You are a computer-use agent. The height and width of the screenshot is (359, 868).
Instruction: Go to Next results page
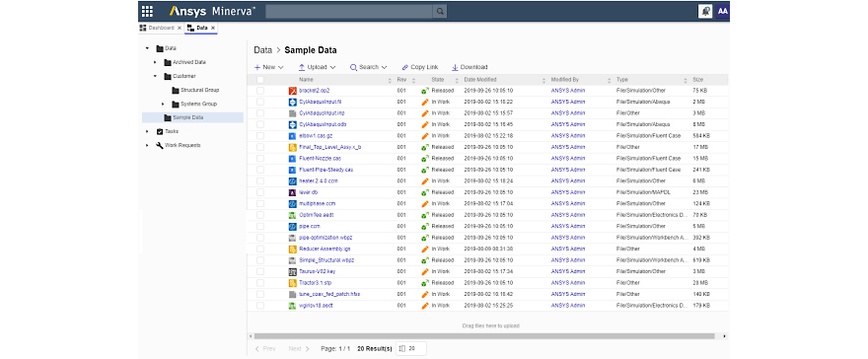click(x=298, y=349)
